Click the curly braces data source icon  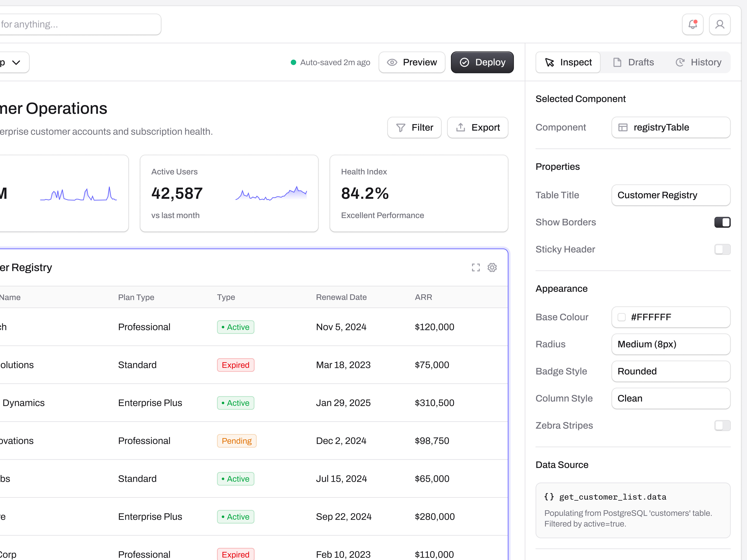click(549, 497)
